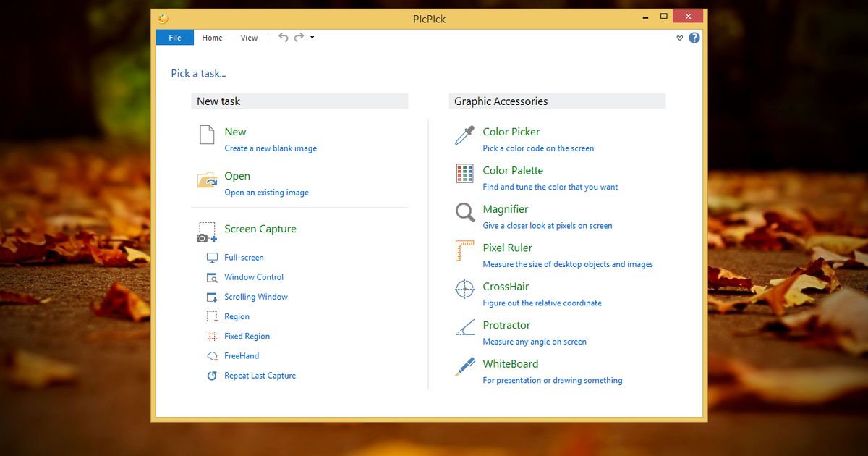This screenshot has width=868, height=456.
Task: Select Full-screen capture
Action: [x=244, y=258]
